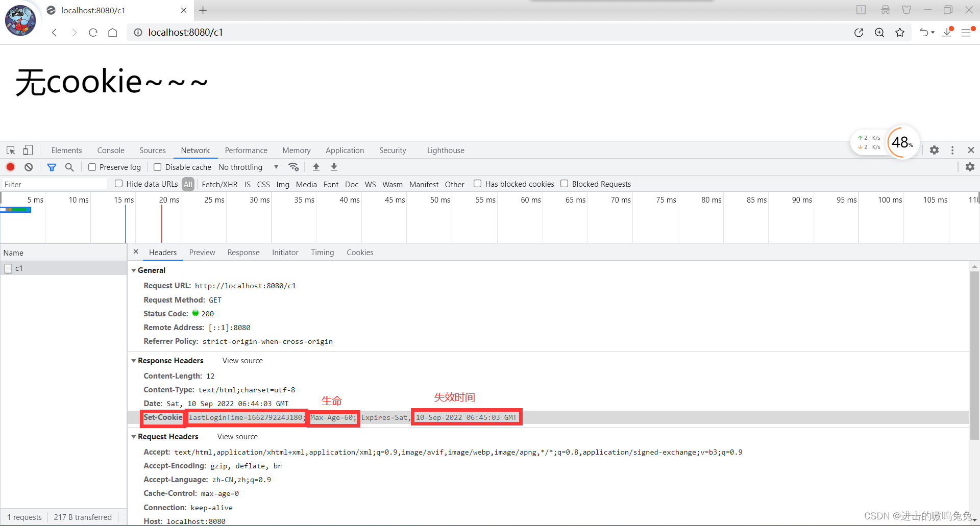The width and height of the screenshot is (980, 526).
Task: Select the c1 request in the list
Action: [x=19, y=268]
